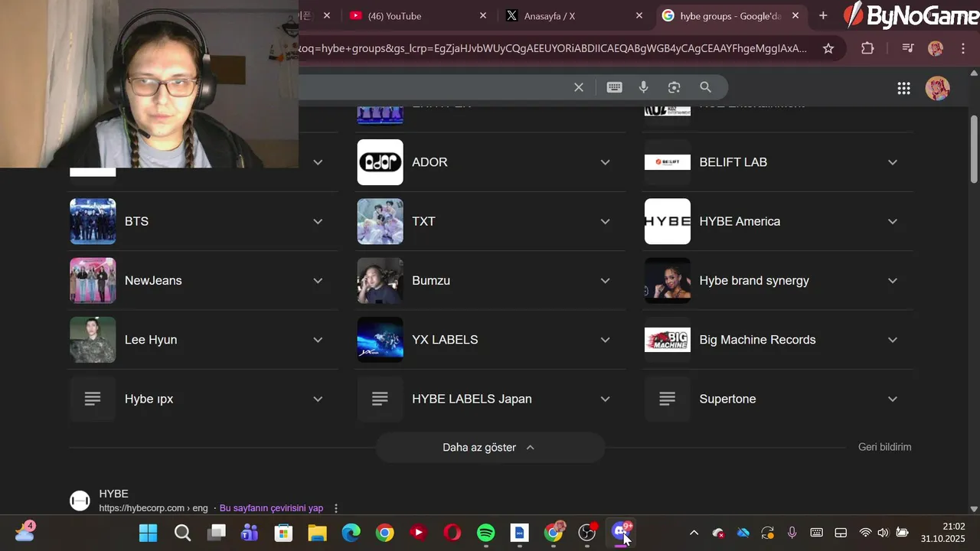This screenshot has height=551, width=980.
Task: Open three-dot menu beside HYBE result
Action: coord(335,508)
